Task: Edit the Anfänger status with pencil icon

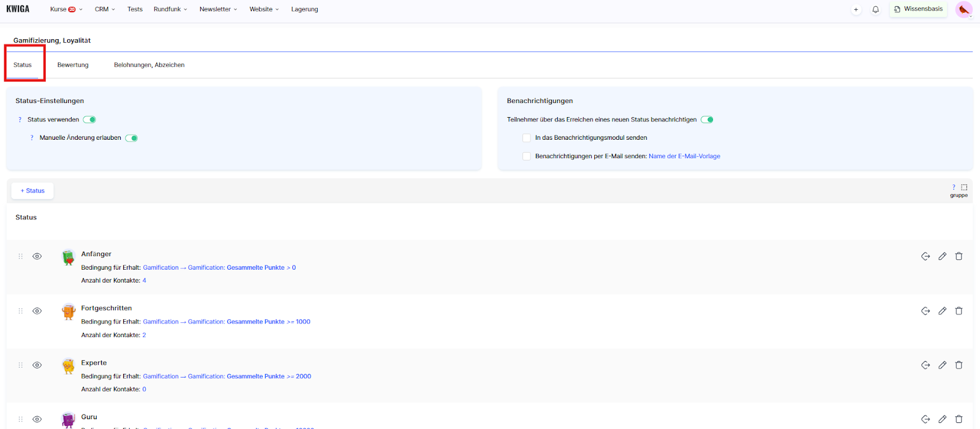Action: (x=942, y=256)
